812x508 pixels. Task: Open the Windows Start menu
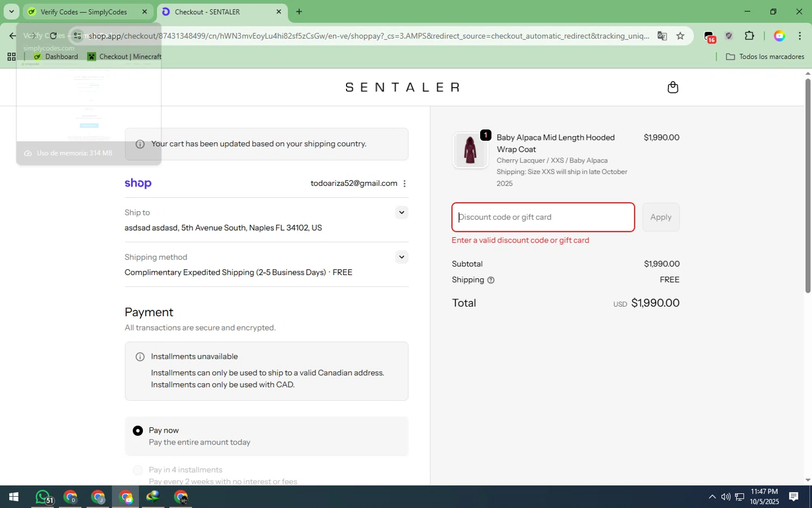click(14, 497)
